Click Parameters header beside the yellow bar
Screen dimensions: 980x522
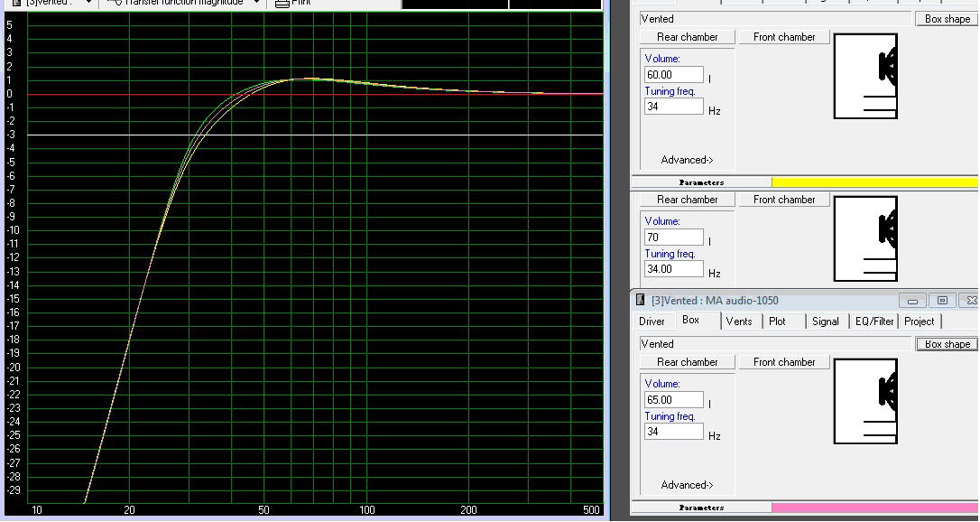(x=701, y=182)
